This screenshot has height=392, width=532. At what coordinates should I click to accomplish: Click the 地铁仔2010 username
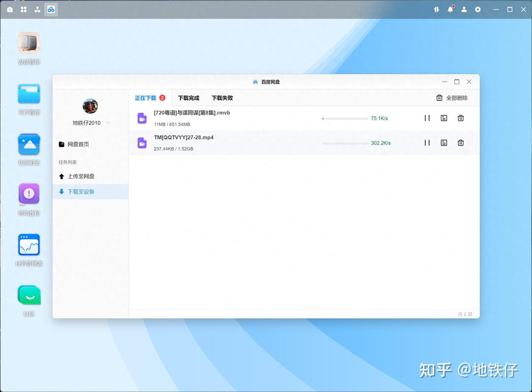(x=86, y=123)
